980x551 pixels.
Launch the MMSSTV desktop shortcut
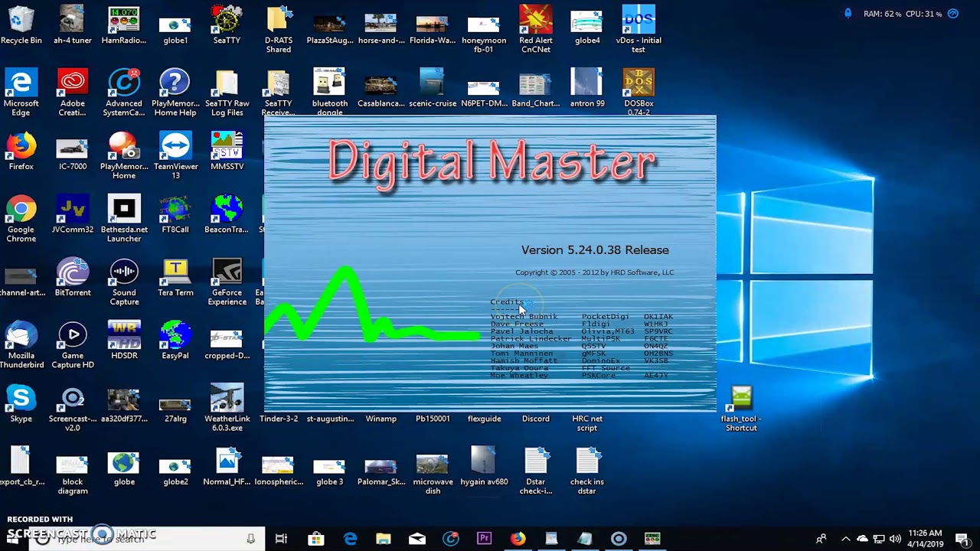tap(227, 151)
